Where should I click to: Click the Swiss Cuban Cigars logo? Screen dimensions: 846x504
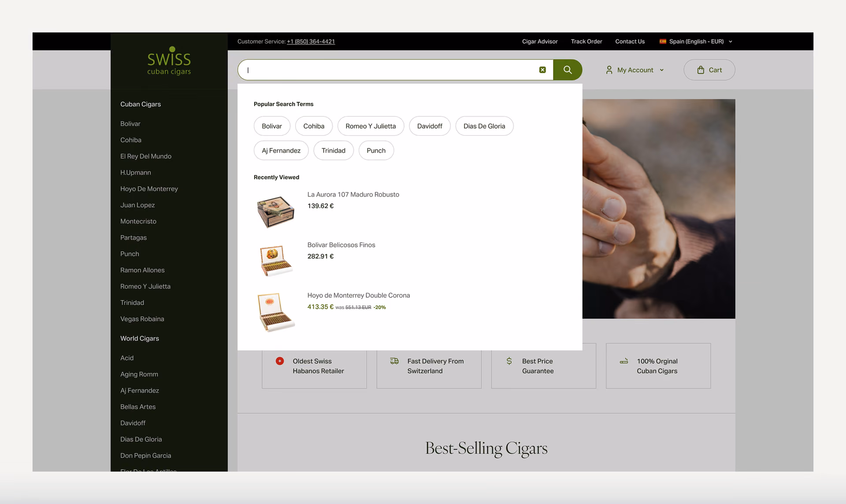tap(169, 61)
